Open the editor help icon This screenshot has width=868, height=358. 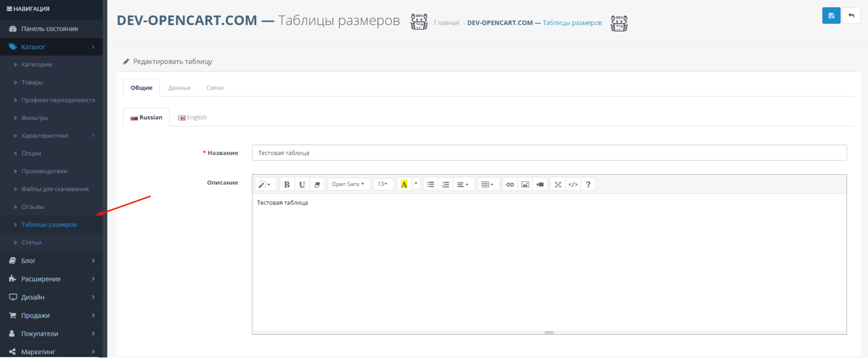589,184
